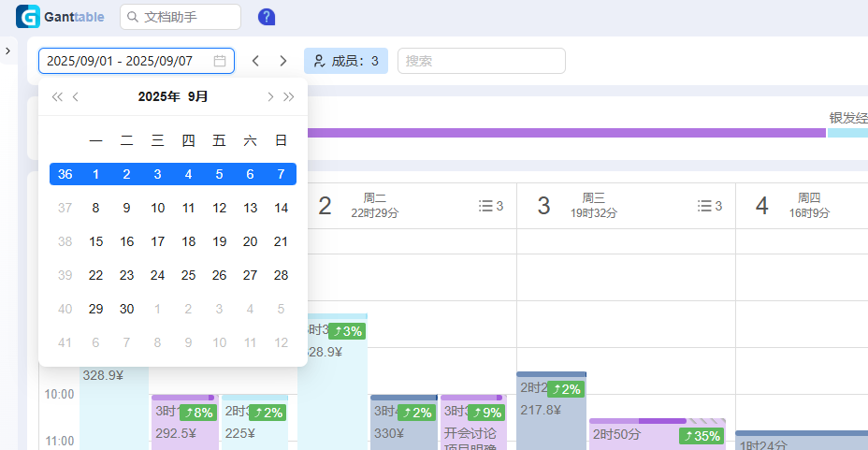Expand the left sidebar chevron
868x450 pixels.
pyautogui.click(x=7, y=51)
